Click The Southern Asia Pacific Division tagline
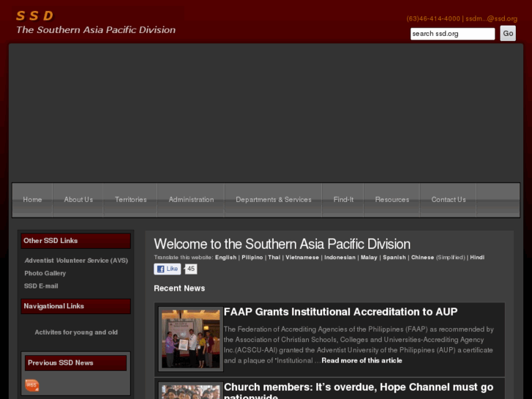This screenshot has height=399, width=532. [96, 30]
